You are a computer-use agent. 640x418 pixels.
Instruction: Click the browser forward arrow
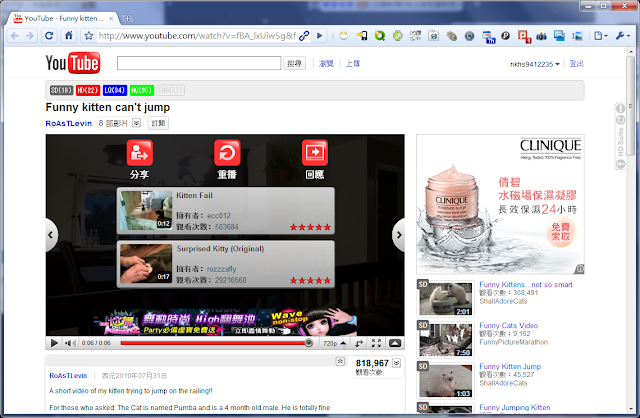30,36
